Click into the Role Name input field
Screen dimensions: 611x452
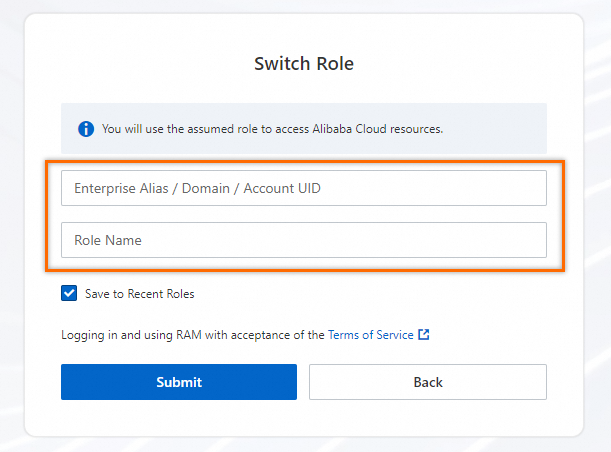[304, 240]
